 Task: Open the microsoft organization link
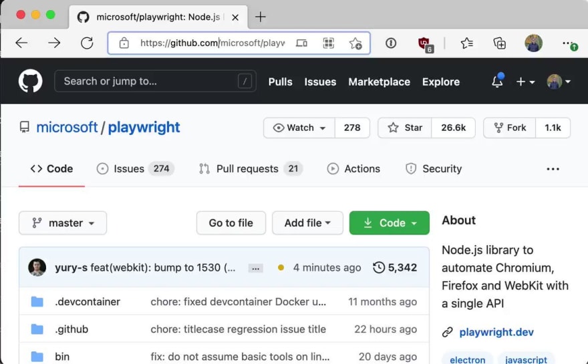coord(67,128)
